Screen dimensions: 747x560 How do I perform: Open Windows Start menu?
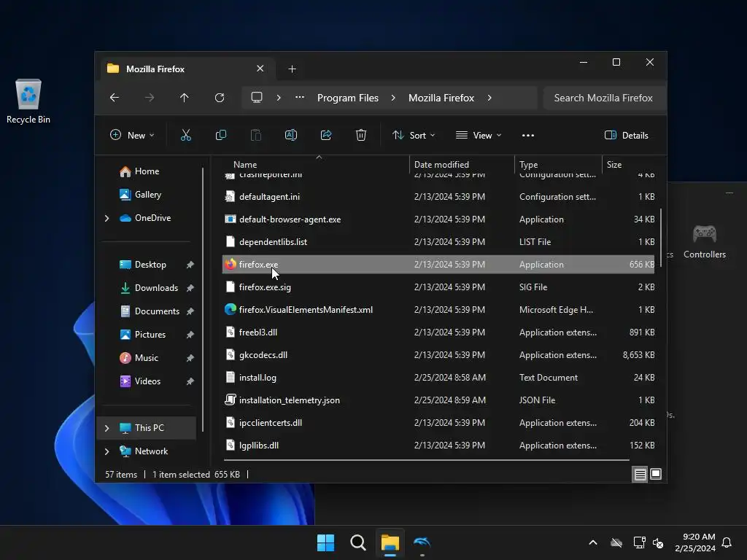pyautogui.click(x=326, y=542)
